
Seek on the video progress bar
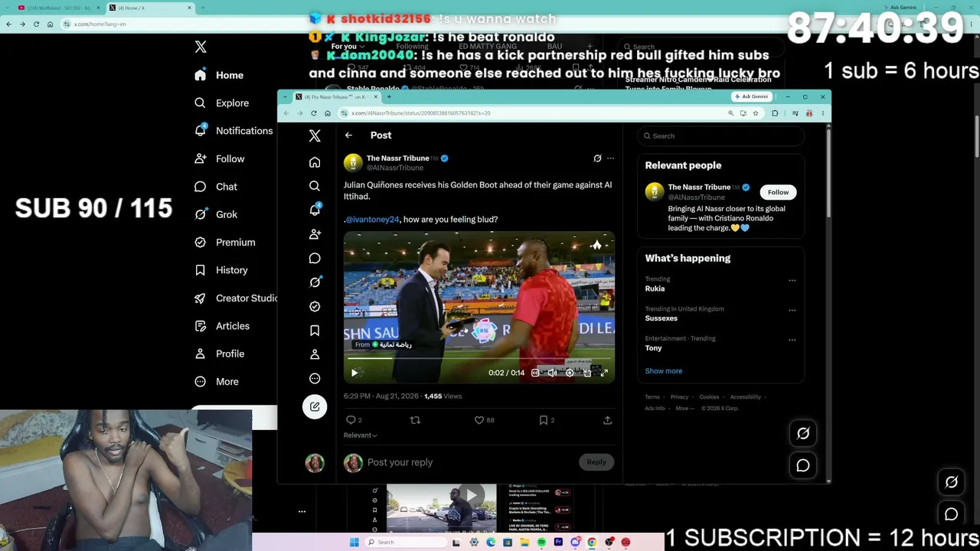pos(479,358)
